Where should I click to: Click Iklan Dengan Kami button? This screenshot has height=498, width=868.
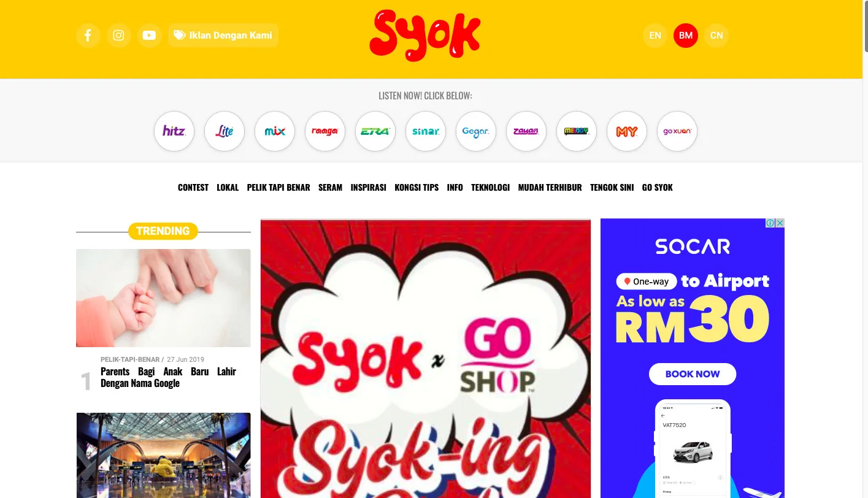coord(223,36)
